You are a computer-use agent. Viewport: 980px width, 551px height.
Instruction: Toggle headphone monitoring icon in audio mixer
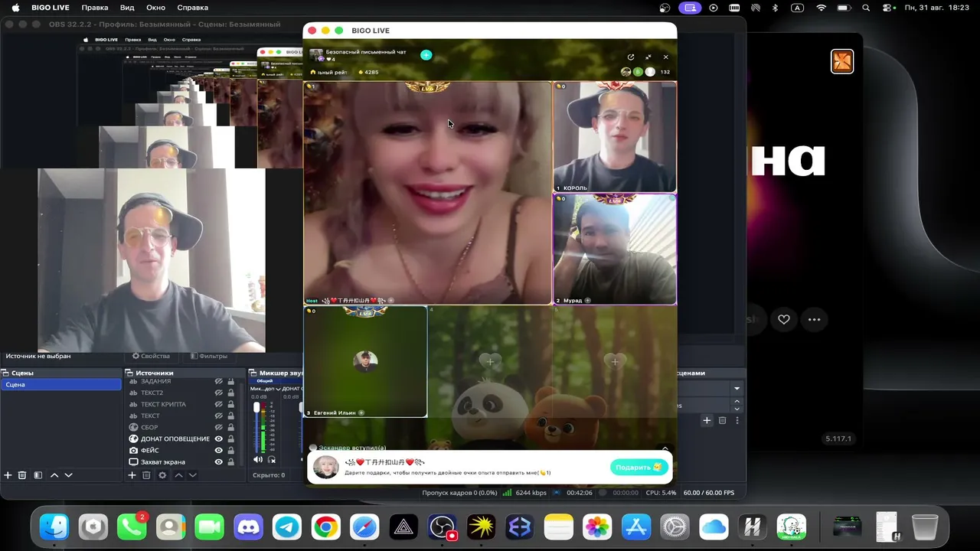[272, 459]
